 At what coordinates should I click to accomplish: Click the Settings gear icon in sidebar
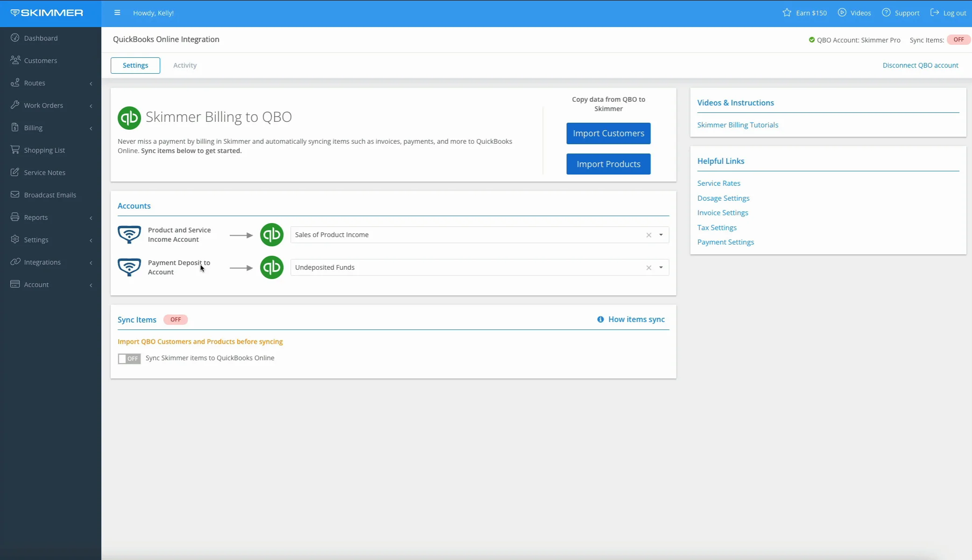point(15,239)
